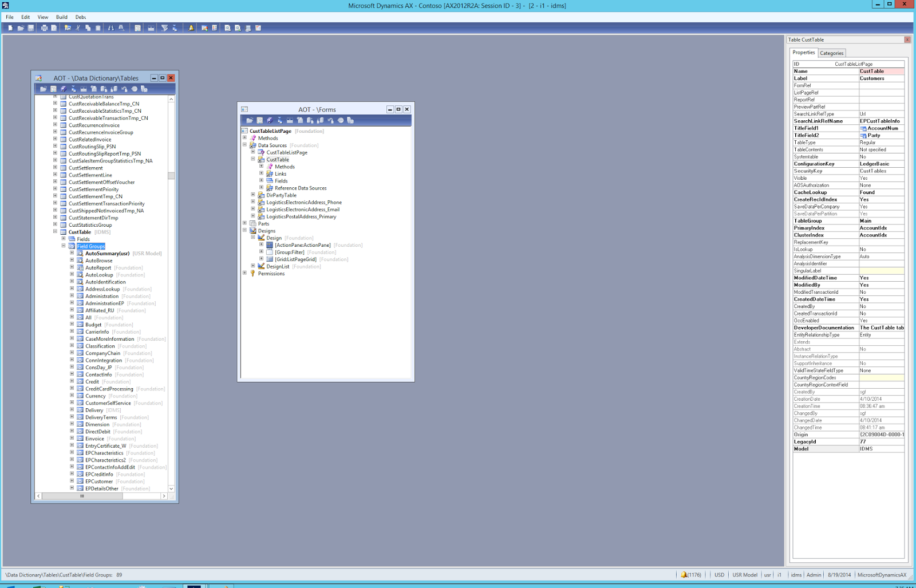Click the Save icon on the main toolbar

pos(31,27)
